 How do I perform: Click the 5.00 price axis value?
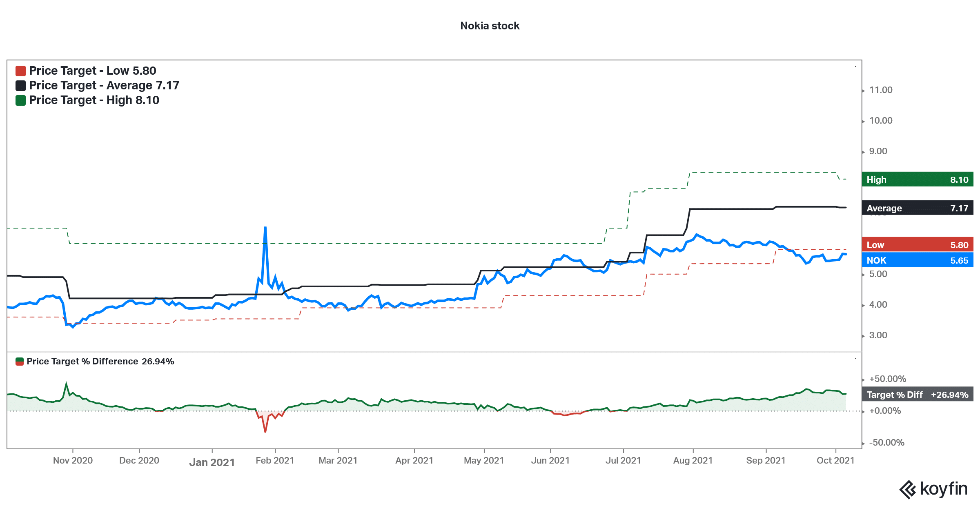tap(878, 274)
